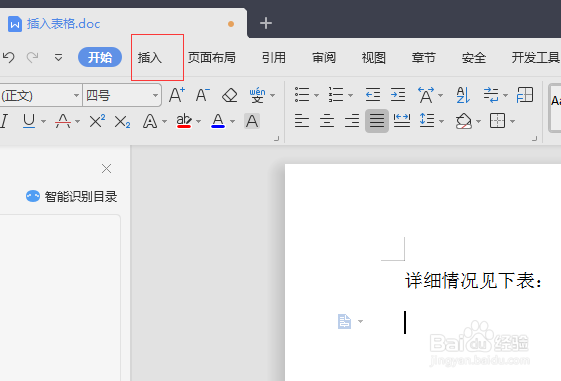Screen dimensions: 561x381
Task: Apply blue font color
Action: tap(218, 121)
